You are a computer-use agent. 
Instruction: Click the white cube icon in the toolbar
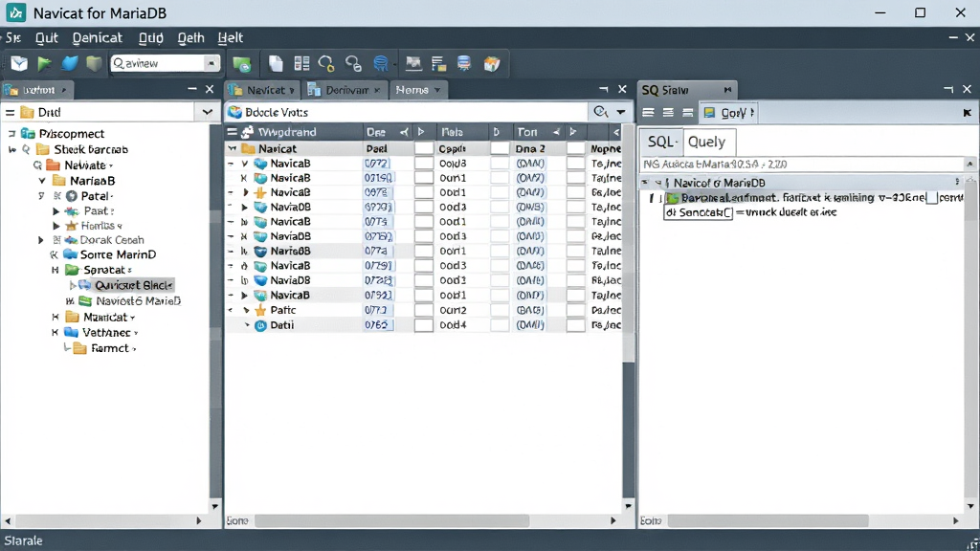19,63
